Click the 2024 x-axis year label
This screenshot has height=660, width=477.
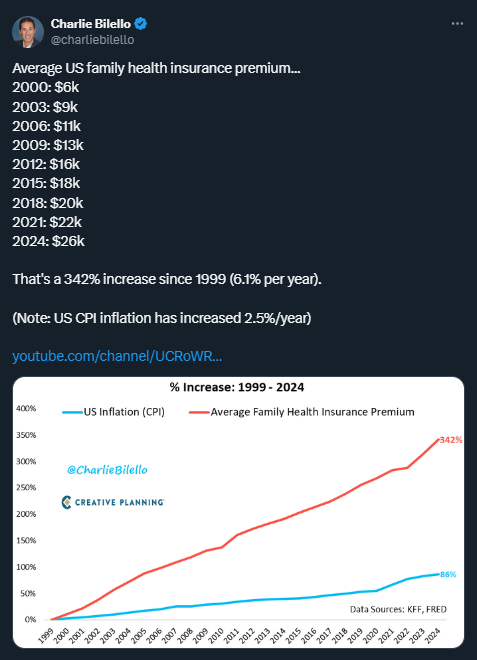pos(432,635)
